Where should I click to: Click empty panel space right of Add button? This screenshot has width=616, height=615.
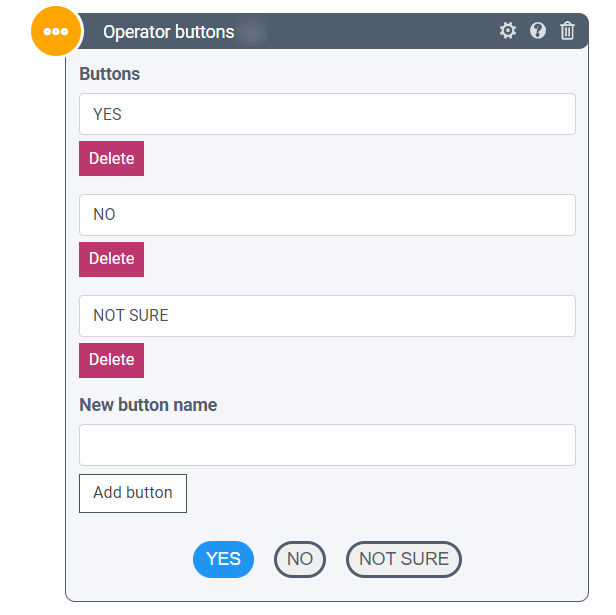point(380,493)
